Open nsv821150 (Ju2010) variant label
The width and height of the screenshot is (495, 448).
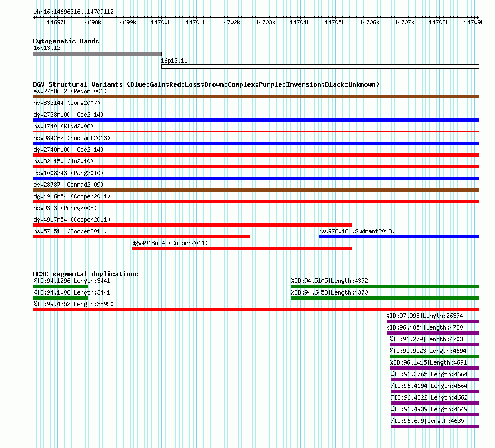coord(63,162)
